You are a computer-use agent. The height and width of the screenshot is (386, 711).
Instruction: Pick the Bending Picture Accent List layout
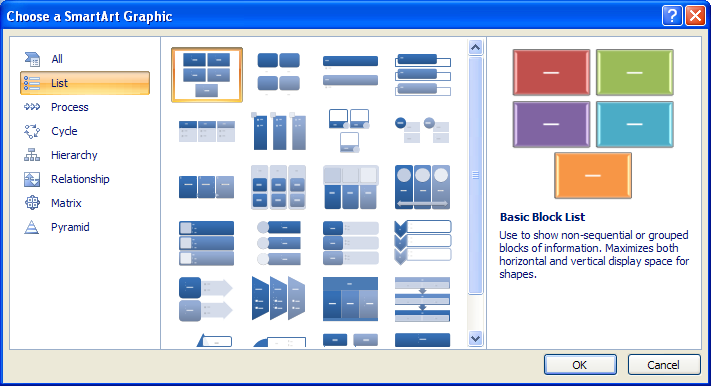tap(350, 131)
